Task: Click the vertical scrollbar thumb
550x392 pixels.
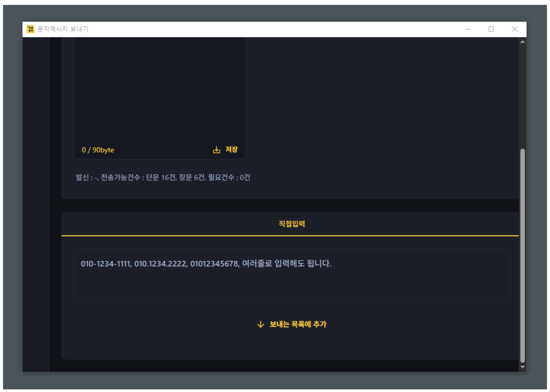Action: pyautogui.click(x=522, y=256)
